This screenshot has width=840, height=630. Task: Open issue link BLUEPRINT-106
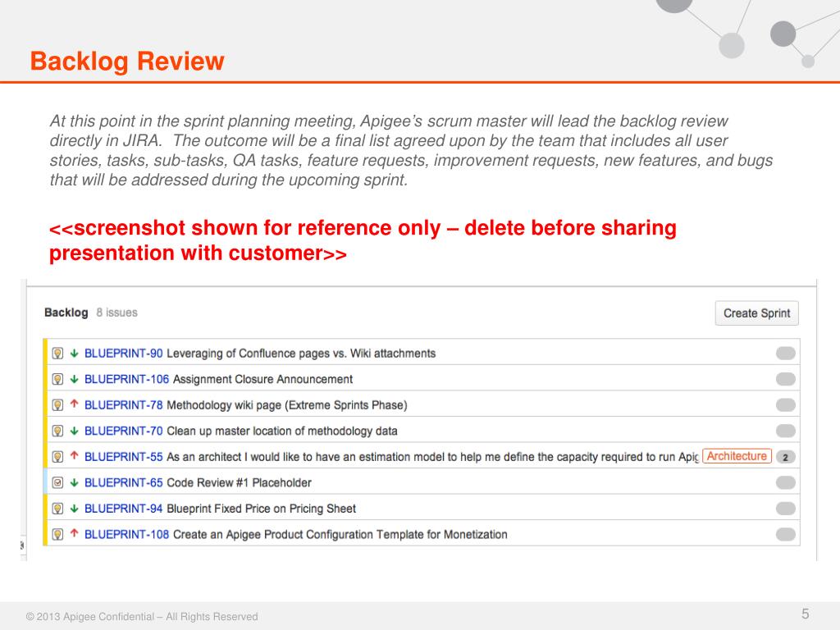tap(126, 379)
